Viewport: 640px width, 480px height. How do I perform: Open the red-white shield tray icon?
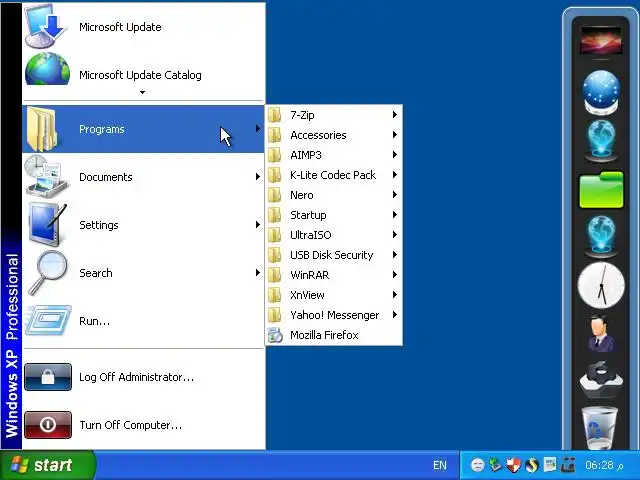513,465
